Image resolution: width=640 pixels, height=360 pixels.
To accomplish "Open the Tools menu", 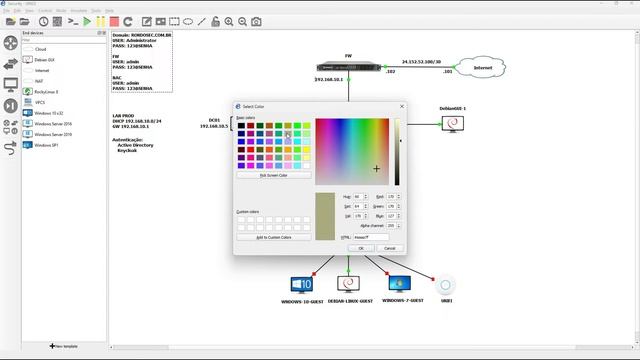I will tap(96, 11).
